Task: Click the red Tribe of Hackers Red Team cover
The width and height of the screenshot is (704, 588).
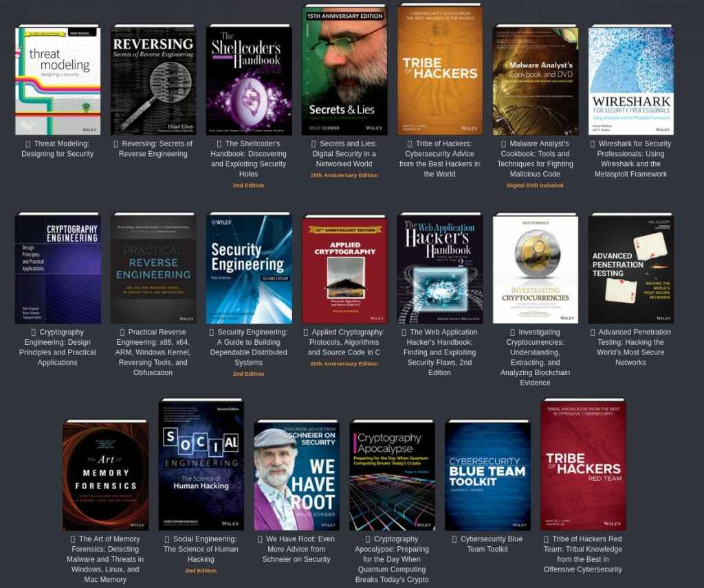Action: (583, 465)
